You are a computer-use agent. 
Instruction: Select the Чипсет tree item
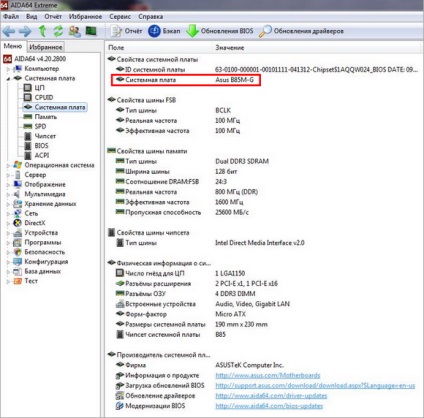click(40, 136)
